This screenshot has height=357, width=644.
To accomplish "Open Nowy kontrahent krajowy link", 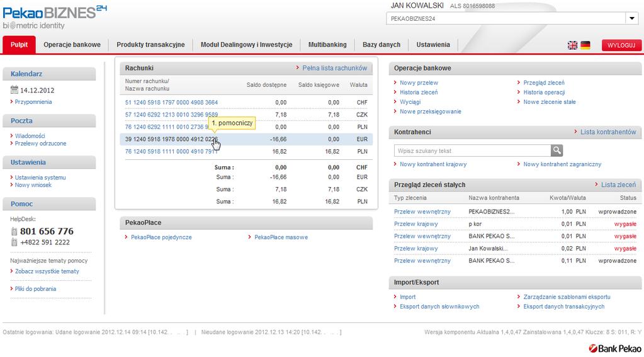I will click(x=433, y=164).
